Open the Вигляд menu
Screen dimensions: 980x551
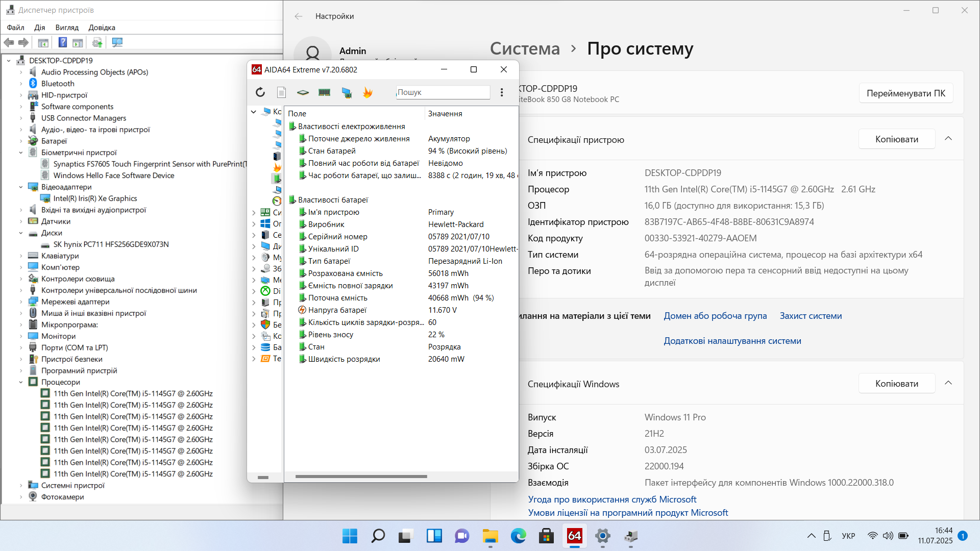pyautogui.click(x=67, y=28)
